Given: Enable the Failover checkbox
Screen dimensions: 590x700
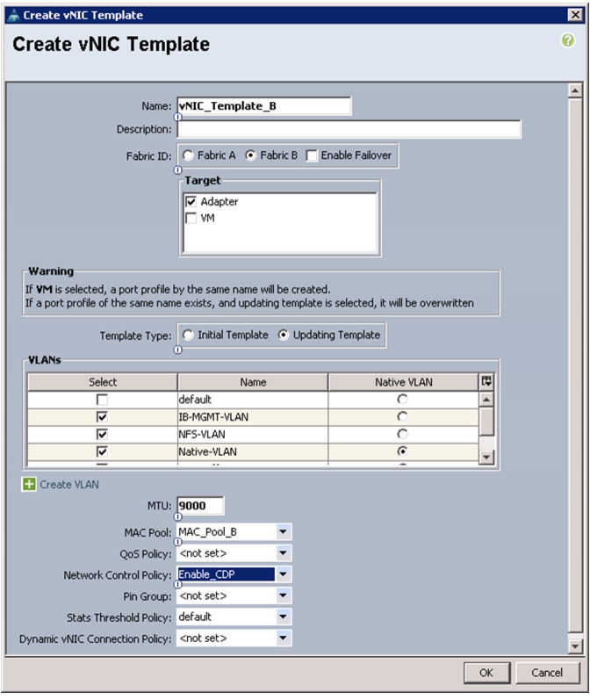Looking at the screenshot, I should pos(312,155).
